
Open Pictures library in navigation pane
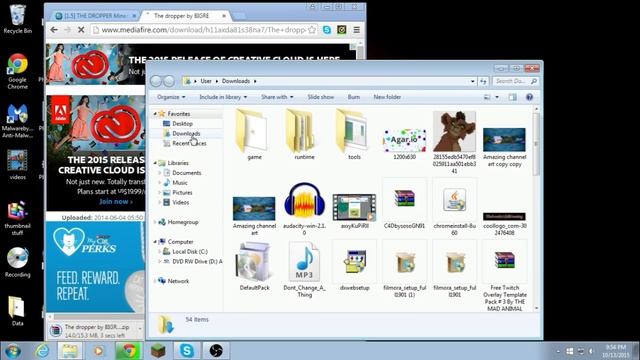(x=182, y=193)
